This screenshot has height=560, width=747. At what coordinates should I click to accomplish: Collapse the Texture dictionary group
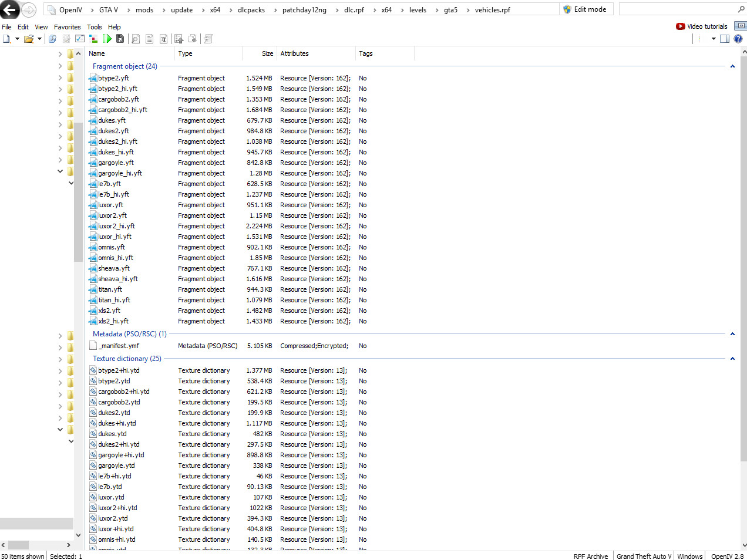(732, 359)
